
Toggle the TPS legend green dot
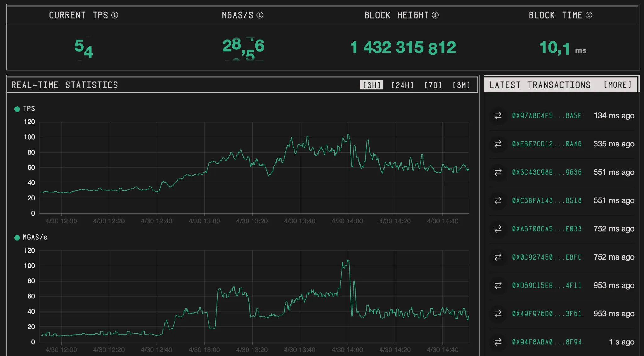pos(17,109)
